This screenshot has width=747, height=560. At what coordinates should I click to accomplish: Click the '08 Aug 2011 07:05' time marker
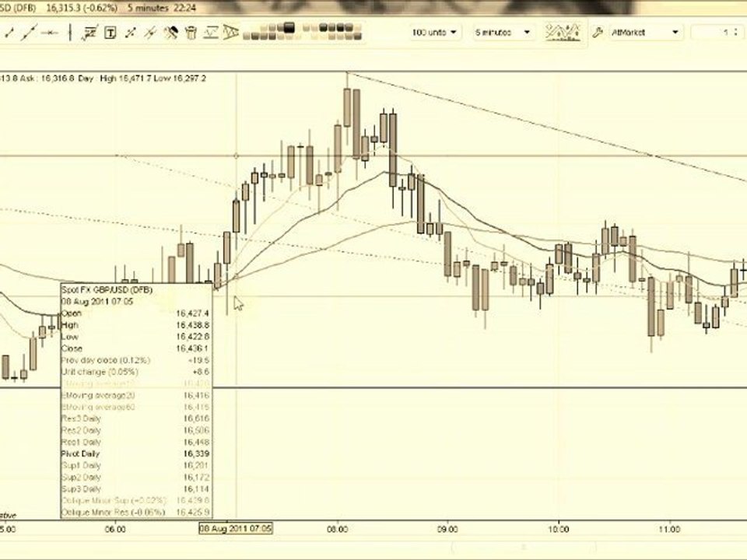tap(236, 529)
